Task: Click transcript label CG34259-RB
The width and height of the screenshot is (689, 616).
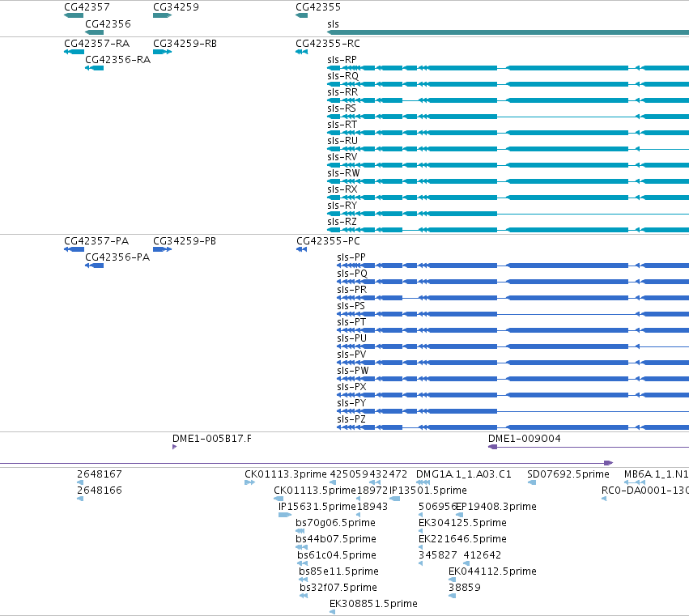Action: (x=185, y=44)
